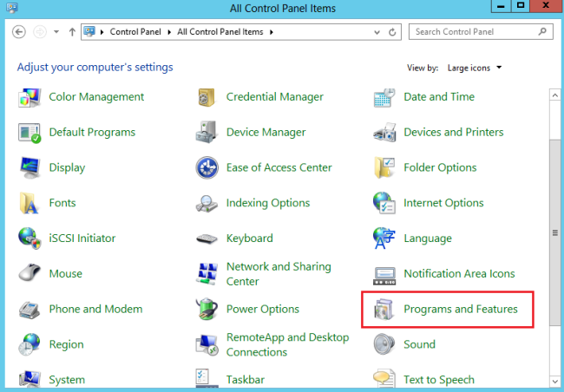
Task: Click All Control Panel Items breadcrumb
Action: pos(222,32)
